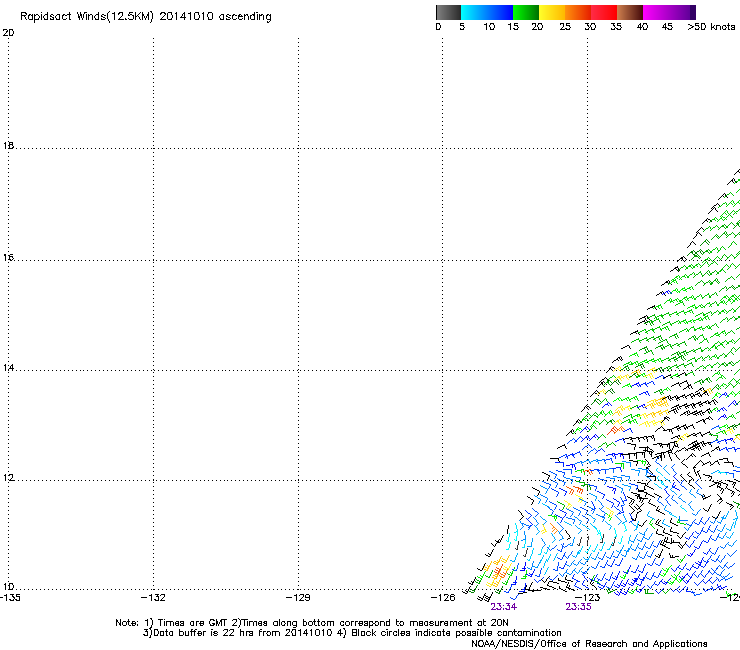Click the latitude label '14'

8,367
